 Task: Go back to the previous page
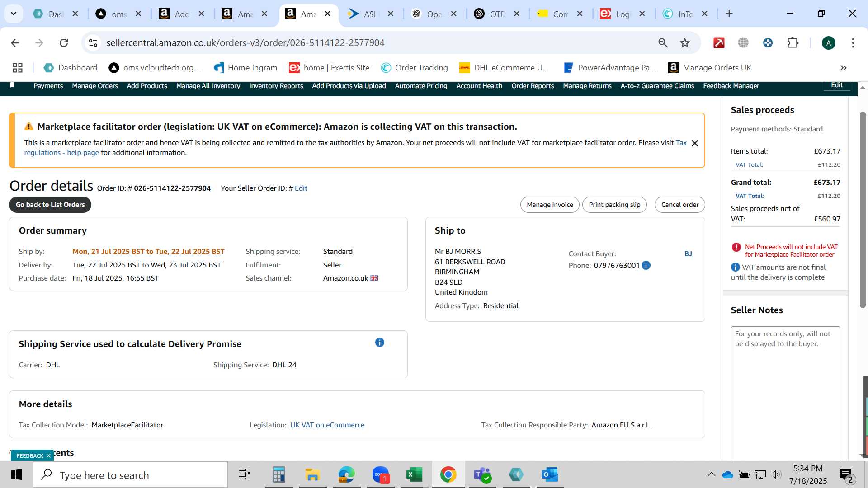click(x=15, y=43)
